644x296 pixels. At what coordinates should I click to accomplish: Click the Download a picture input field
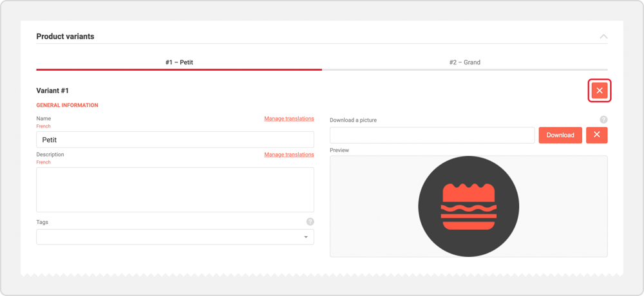(431, 135)
